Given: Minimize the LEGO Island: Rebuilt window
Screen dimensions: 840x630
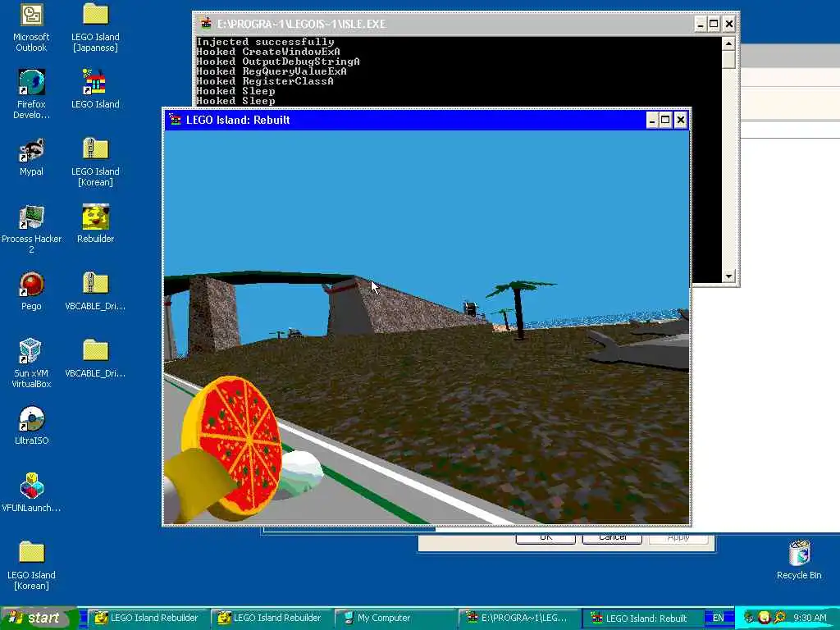Looking at the screenshot, I should pos(652,120).
